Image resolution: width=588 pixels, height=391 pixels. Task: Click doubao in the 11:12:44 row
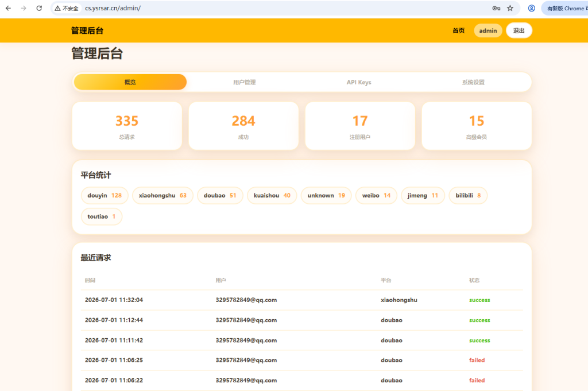coord(392,320)
